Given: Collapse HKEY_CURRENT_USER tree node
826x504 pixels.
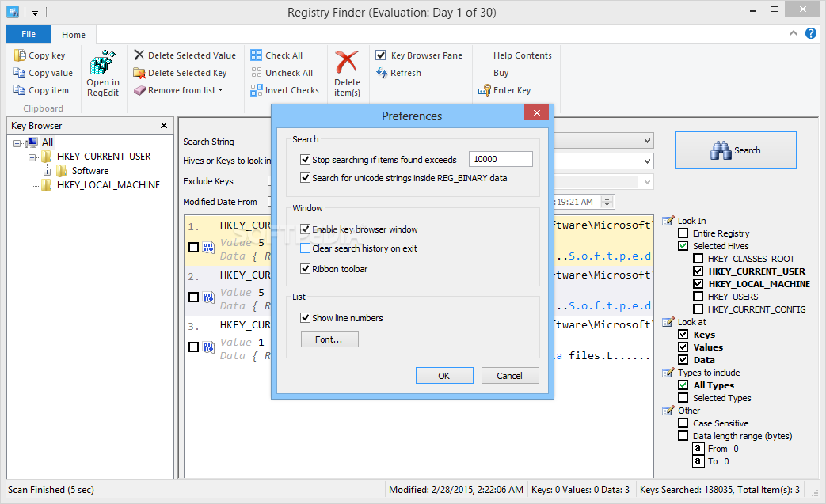Looking at the screenshot, I should pyautogui.click(x=32, y=157).
